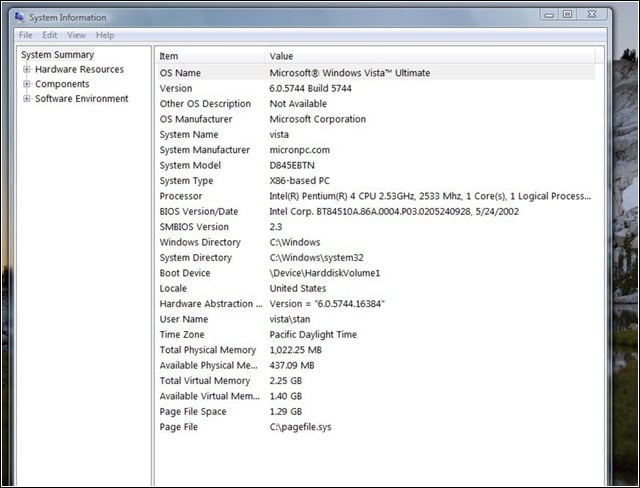The width and height of the screenshot is (640, 488).
Task: Expand the Software Environment node
Action: [27, 99]
